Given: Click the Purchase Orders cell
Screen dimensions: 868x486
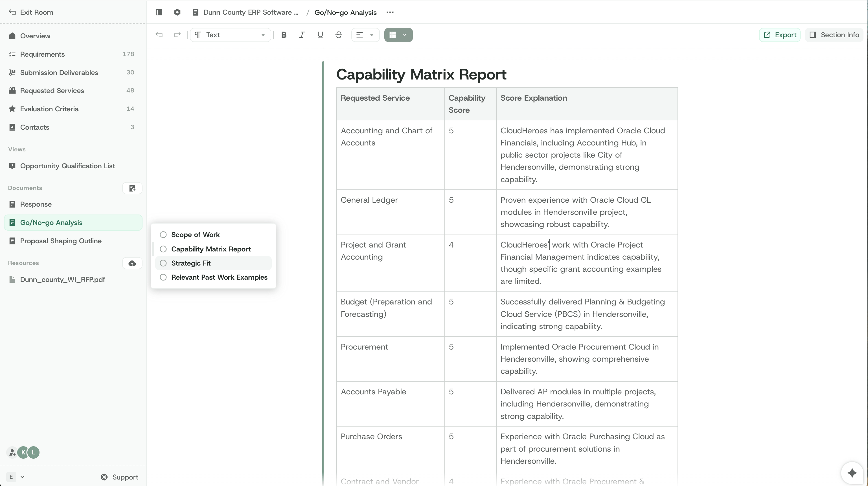Looking at the screenshot, I should (391, 449).
